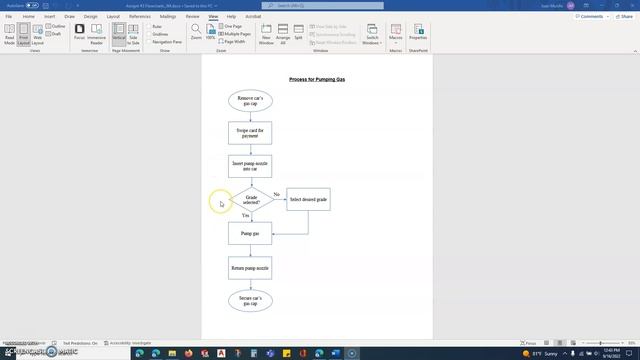640x360 pixels.
Task: Select Side to Side page movement
Action: point(133,34)
